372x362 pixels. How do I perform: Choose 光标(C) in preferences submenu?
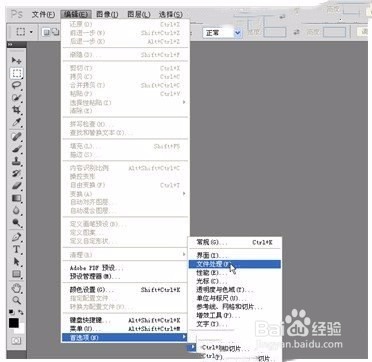235,281
